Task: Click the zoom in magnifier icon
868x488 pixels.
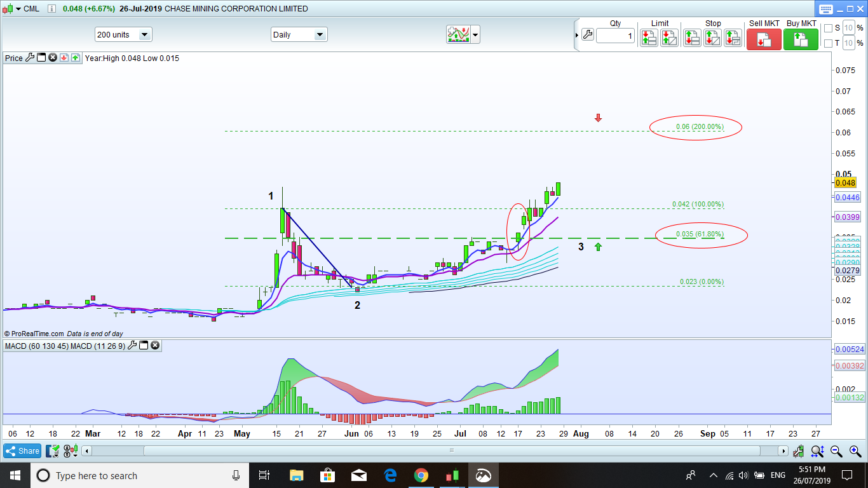Action: (x=855, y=451)
